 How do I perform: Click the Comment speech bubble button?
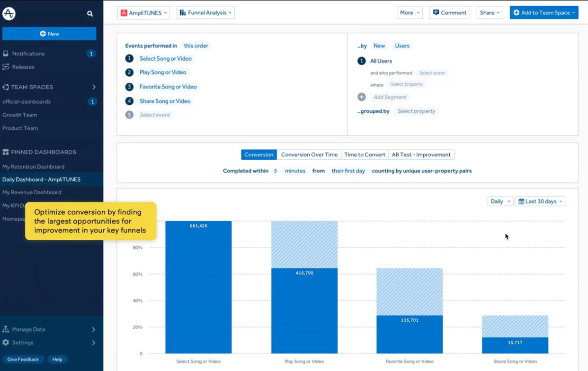[x=450, y=13]
